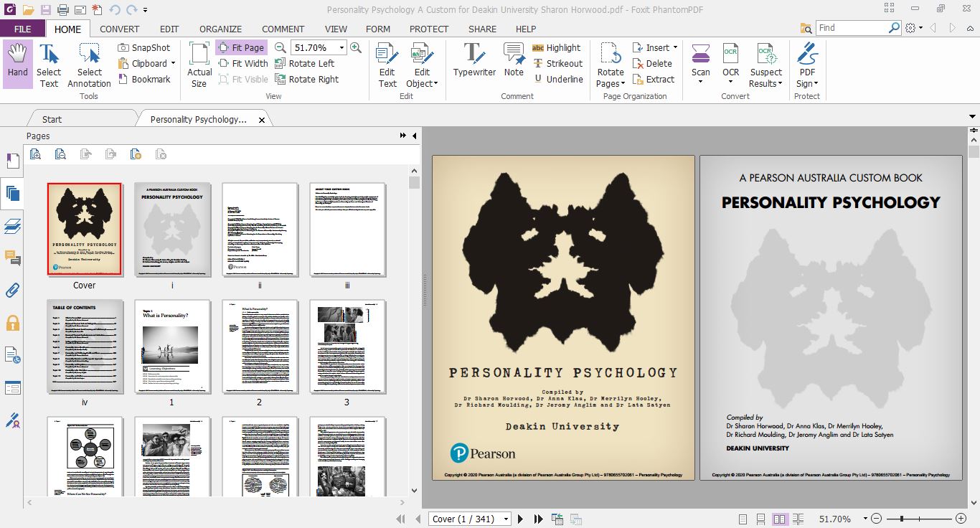Click the status bar zoom in plus button
Screen dimensions: 980x528
(961, 519)
